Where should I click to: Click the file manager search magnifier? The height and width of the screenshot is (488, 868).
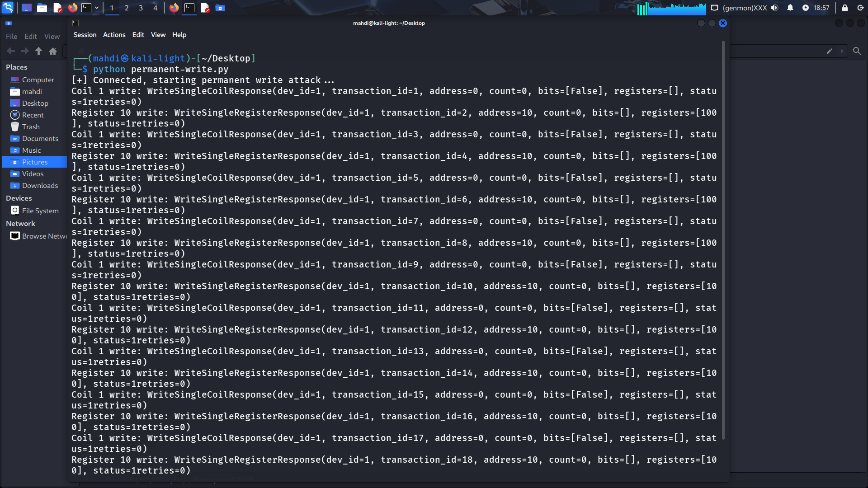click(857, 51)
